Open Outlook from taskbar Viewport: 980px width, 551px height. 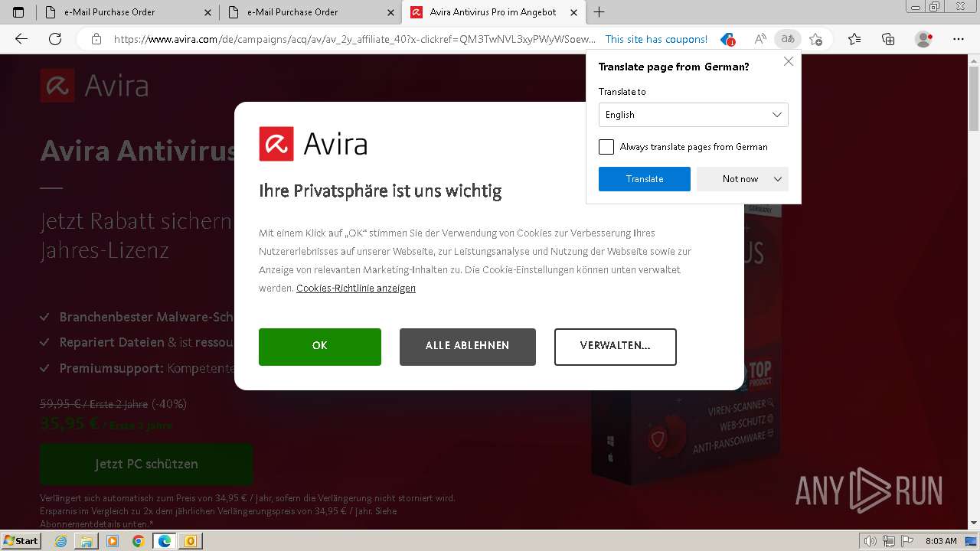point(190,541)
